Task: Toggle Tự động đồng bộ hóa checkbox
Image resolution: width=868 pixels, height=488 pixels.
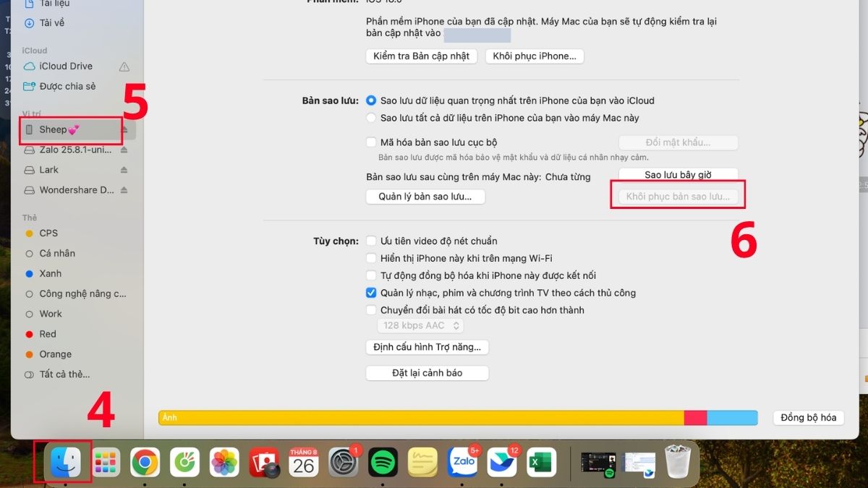Action: 371,275
